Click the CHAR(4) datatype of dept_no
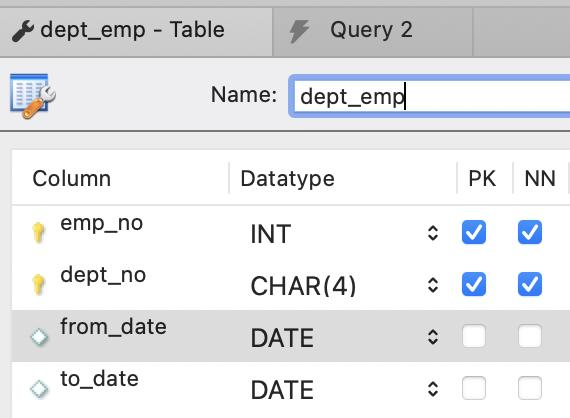 (x=303, y=286)
